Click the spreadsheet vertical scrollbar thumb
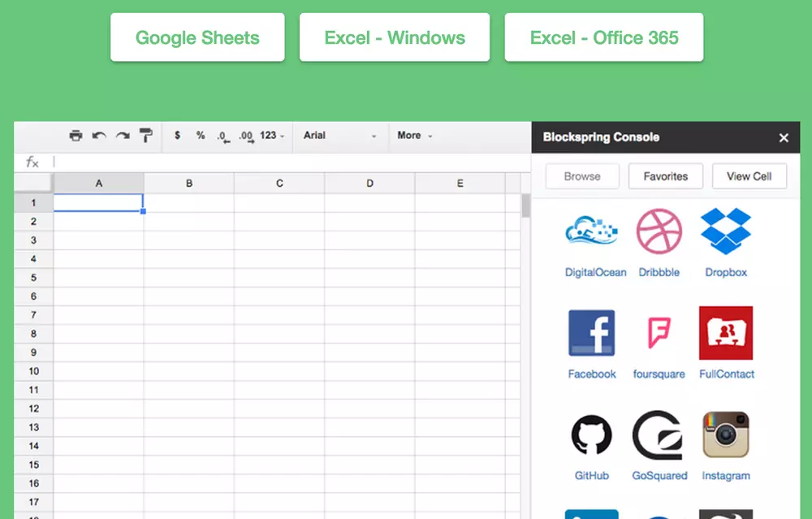This screenshot has height=519, width=812. point(525,206)
